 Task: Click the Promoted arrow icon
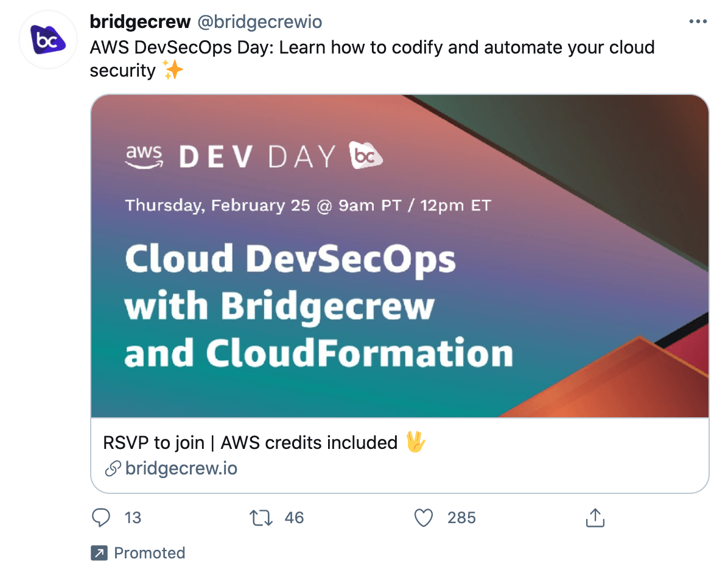click(x=99, y=552)
